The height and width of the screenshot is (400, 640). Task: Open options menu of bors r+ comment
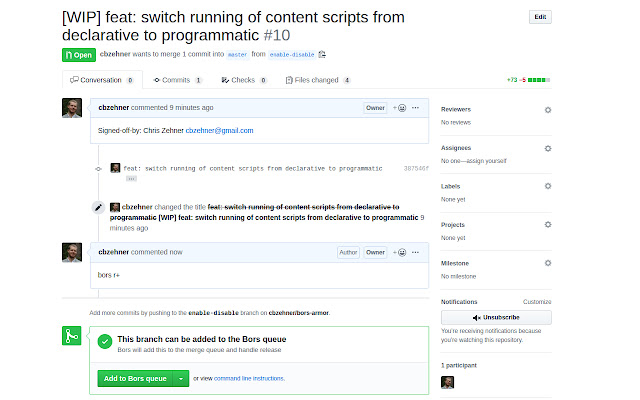click(x=415, y=252)
